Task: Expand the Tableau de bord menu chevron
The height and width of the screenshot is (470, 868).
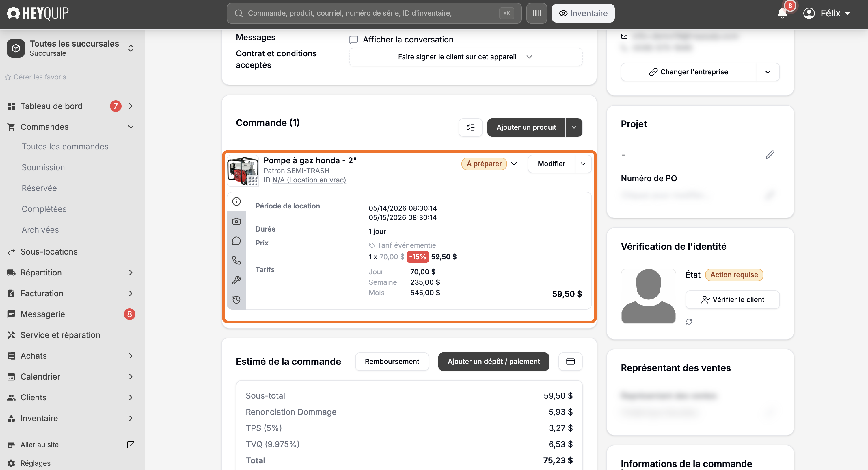Action: (x=131, y=106)
